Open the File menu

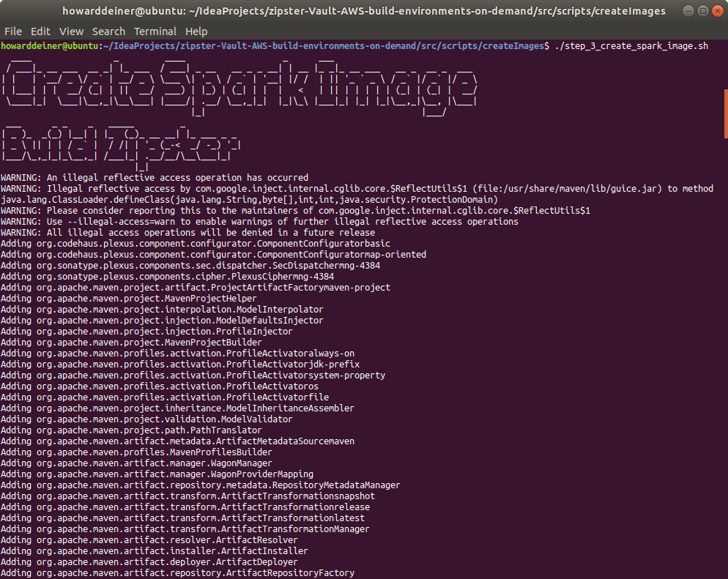point(13,31)
